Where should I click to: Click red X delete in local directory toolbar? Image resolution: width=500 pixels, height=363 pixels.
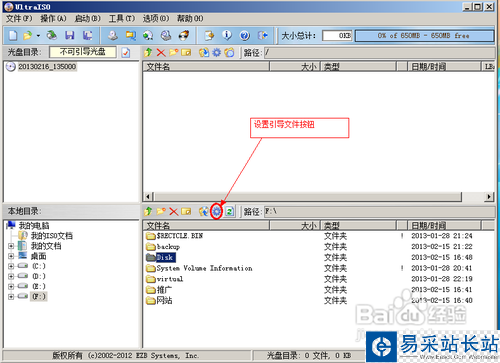pos(174,211)
